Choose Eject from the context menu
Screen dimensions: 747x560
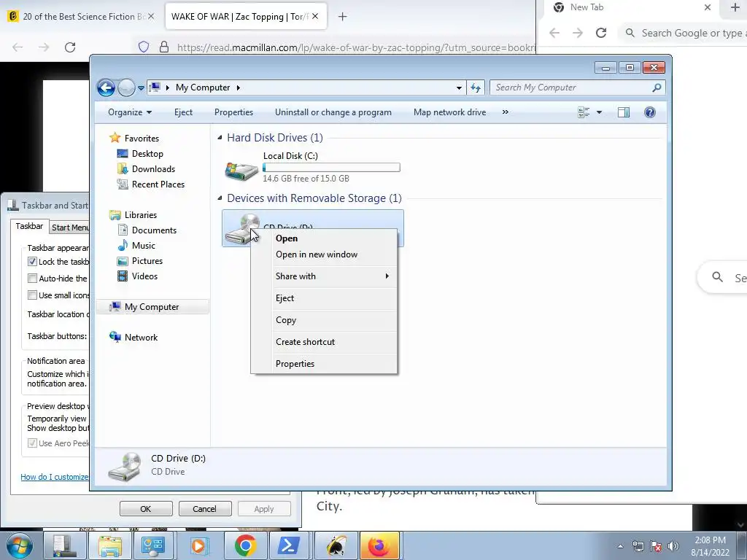pyautogui.click(x=285, y=298)
